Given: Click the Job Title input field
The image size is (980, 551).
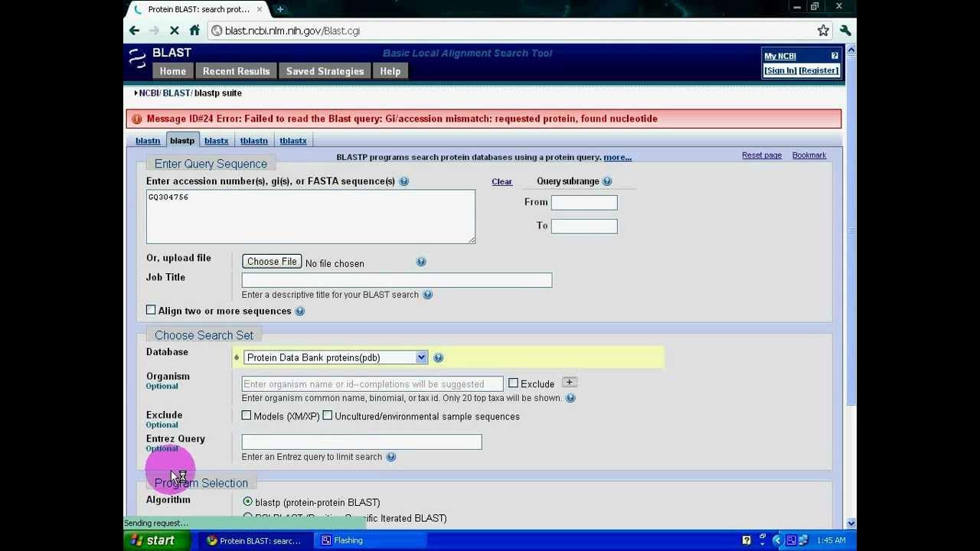Looking at the screenshot, I should [x=397, y=280].
